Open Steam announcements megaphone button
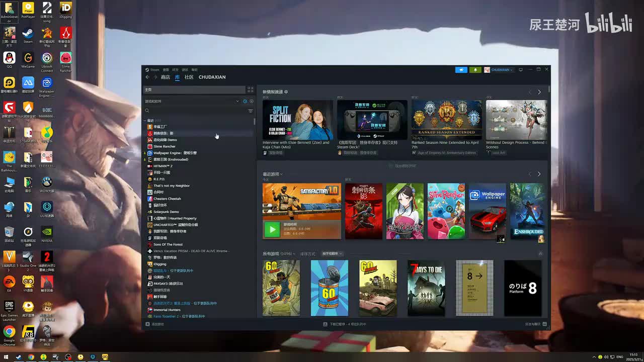The width and height of the screenshot is (644, 362). point(461,70)
